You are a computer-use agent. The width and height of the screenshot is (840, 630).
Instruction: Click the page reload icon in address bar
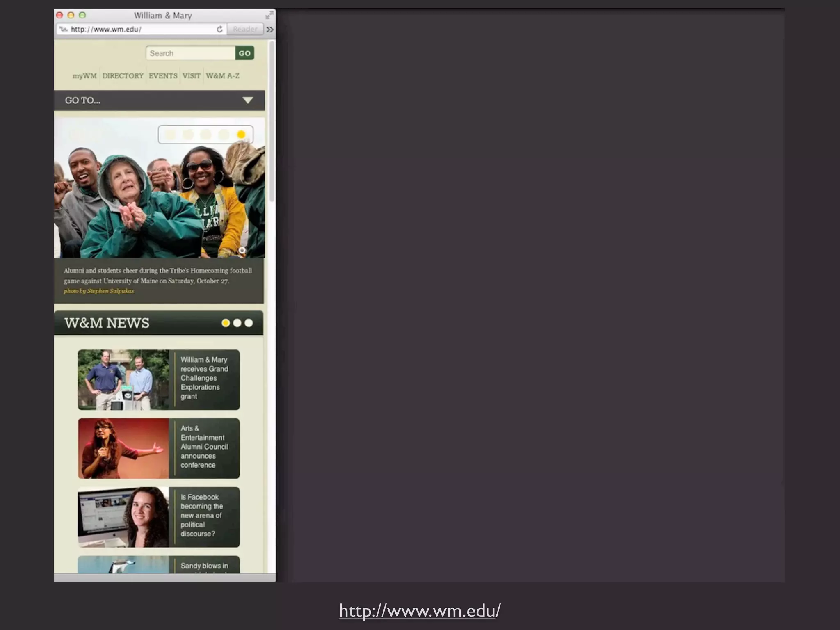(x=220, y=29)
